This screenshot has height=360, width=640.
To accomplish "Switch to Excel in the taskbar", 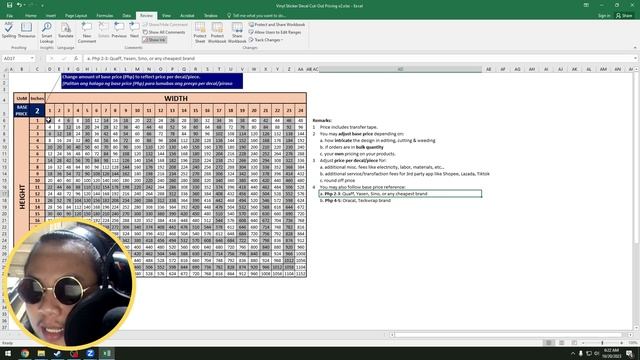I will pos(107,353).
